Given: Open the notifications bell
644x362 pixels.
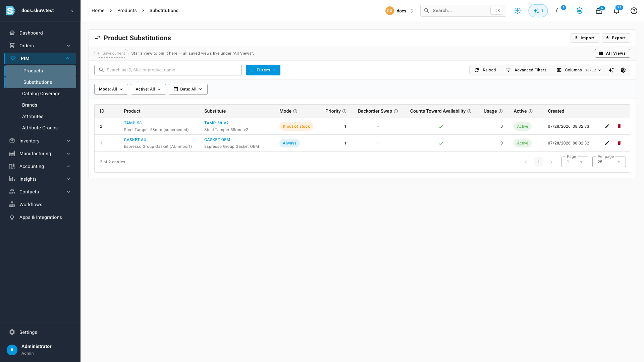Looking at the screenshot, I should pos(616,11).
